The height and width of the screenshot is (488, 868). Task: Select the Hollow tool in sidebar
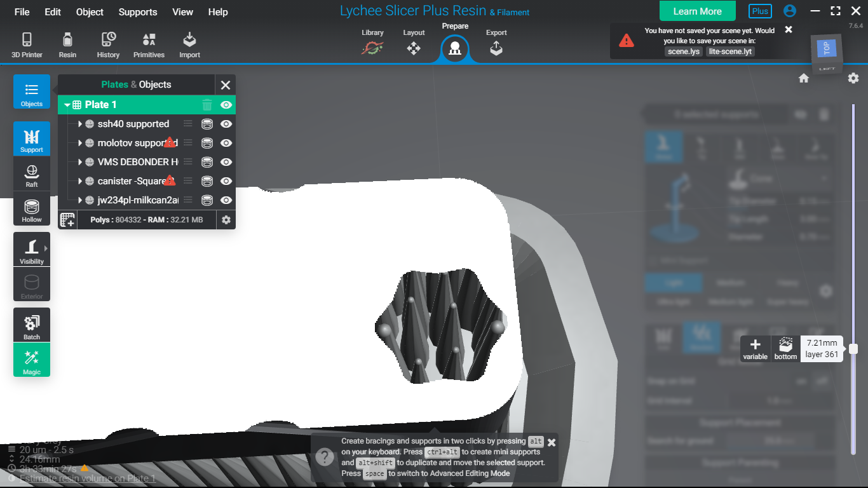[32, 208]
